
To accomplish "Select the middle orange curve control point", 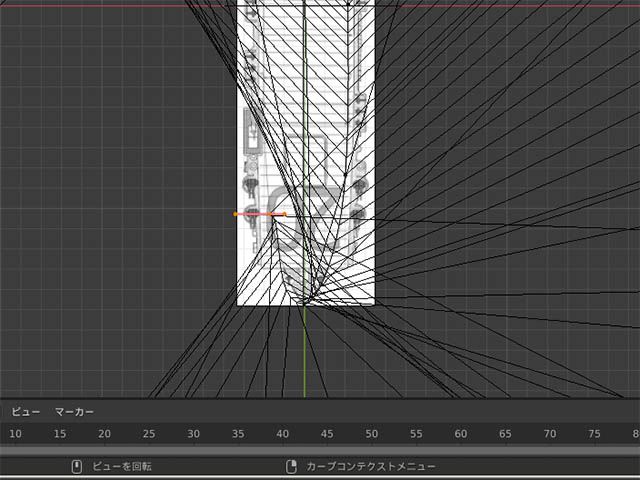I will (x=270, y=214).
